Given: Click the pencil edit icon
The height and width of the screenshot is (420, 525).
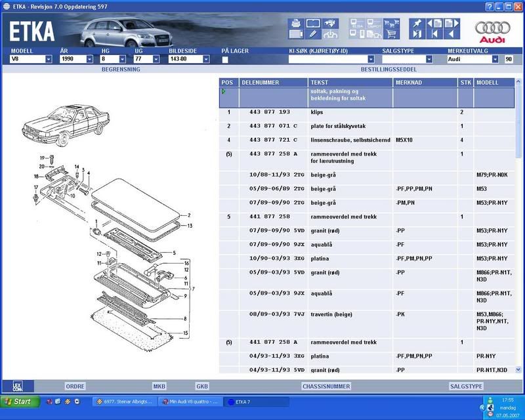Looking at the screenshot, I should tap(312, 34).
